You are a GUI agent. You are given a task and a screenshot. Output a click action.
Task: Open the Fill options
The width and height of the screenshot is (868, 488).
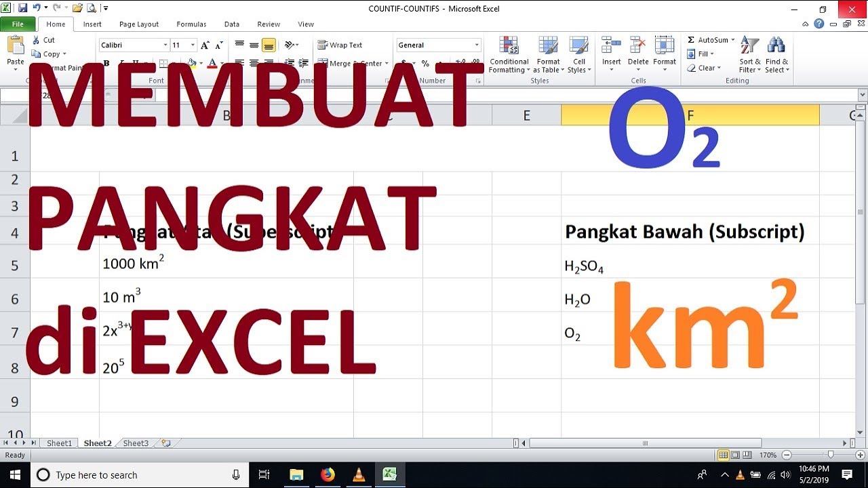700,54
